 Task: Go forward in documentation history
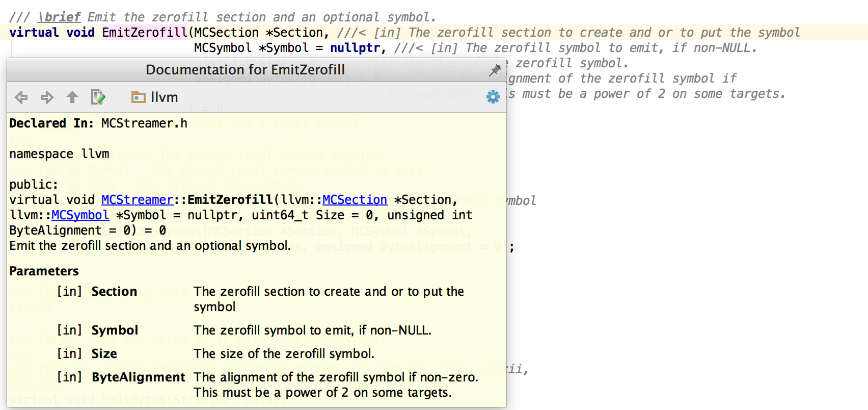47,97
